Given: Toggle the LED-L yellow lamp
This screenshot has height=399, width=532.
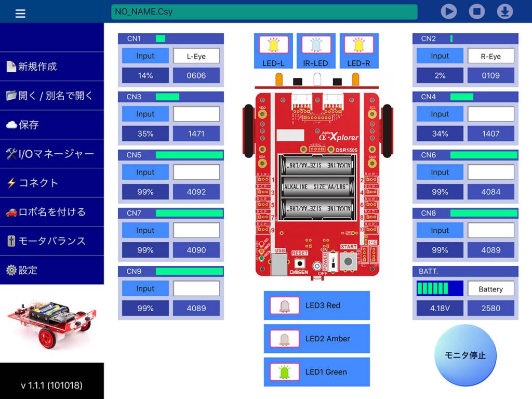Looking at the screenshot, I should (273, 45).
